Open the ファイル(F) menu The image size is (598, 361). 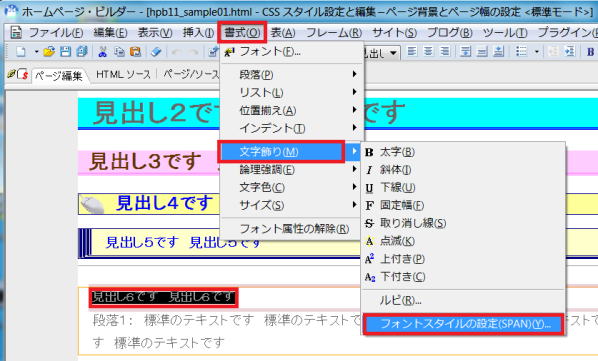click(56, 33)
